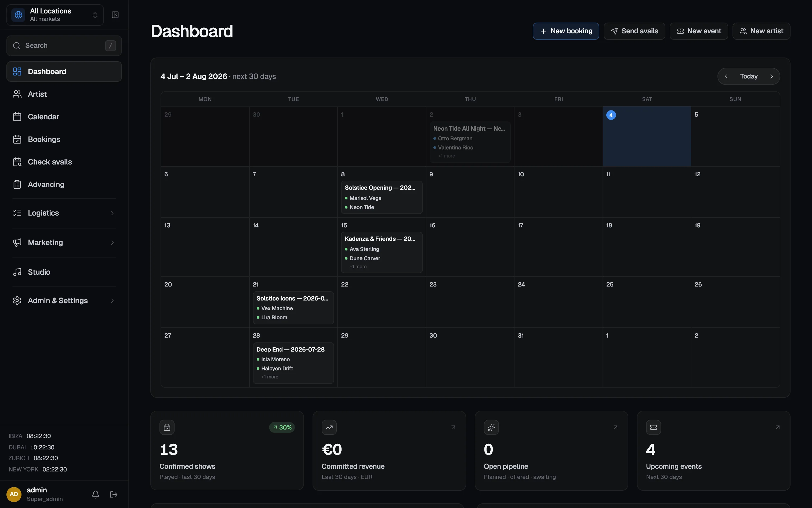Viewport: 812px width, 508px height.
Task: Click Open pipeline sparkle icon
Action: [491, 427]
